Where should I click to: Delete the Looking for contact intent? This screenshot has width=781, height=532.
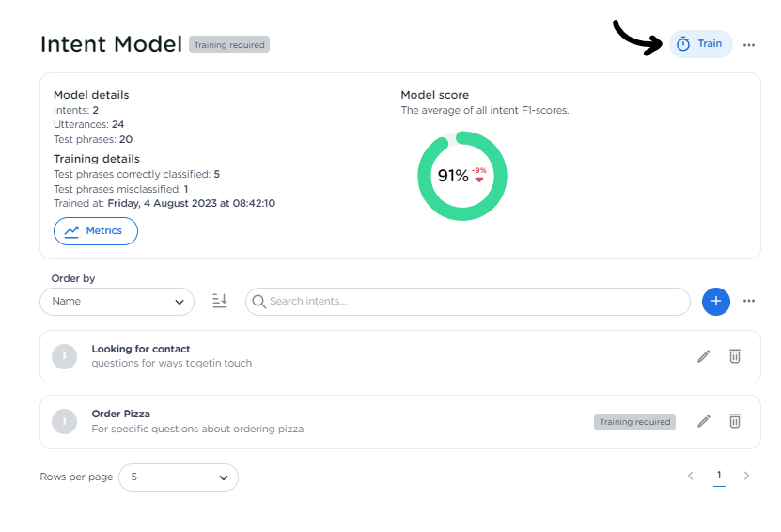coord(735,356)
